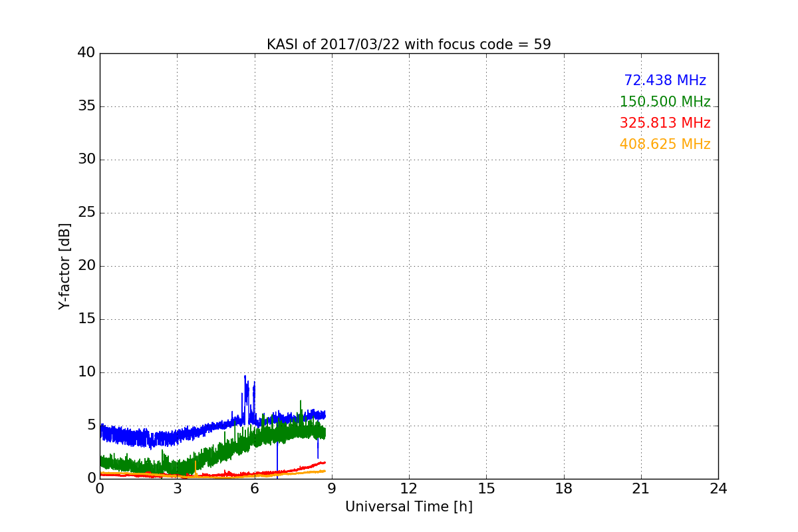Click the blue spike peak near 10 dB
Screen dimensions: 798x532
click(245, 376)
